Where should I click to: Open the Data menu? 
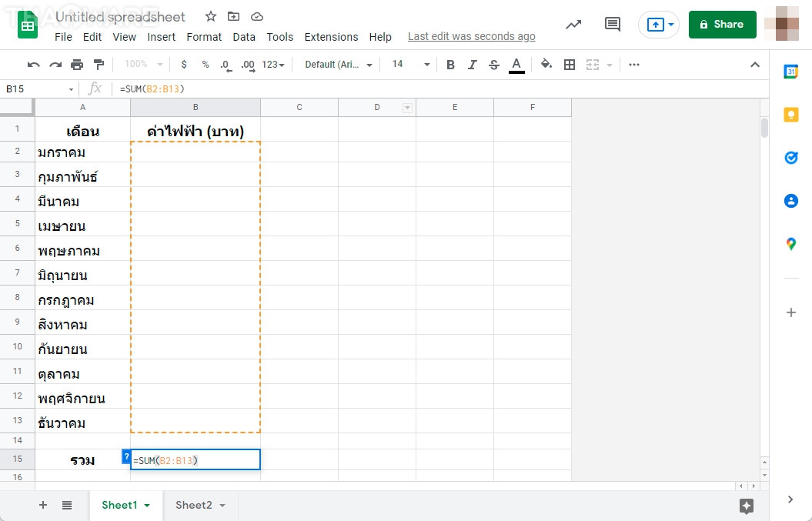[244, 37]
